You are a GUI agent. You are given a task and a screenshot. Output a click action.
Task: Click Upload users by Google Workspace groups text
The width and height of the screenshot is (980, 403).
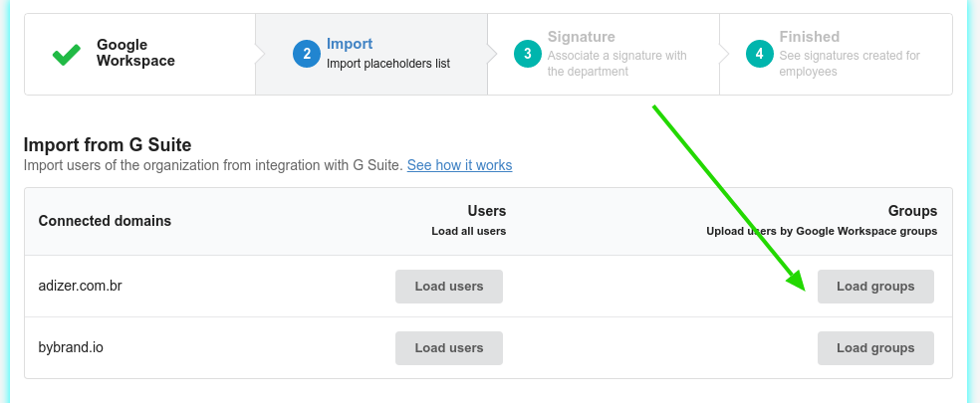point(822,231)
